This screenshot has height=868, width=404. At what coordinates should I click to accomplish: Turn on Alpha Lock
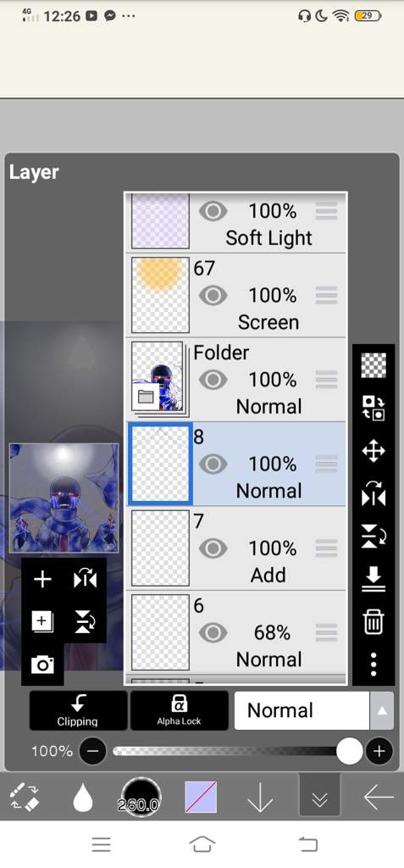[x=180, y=710]
